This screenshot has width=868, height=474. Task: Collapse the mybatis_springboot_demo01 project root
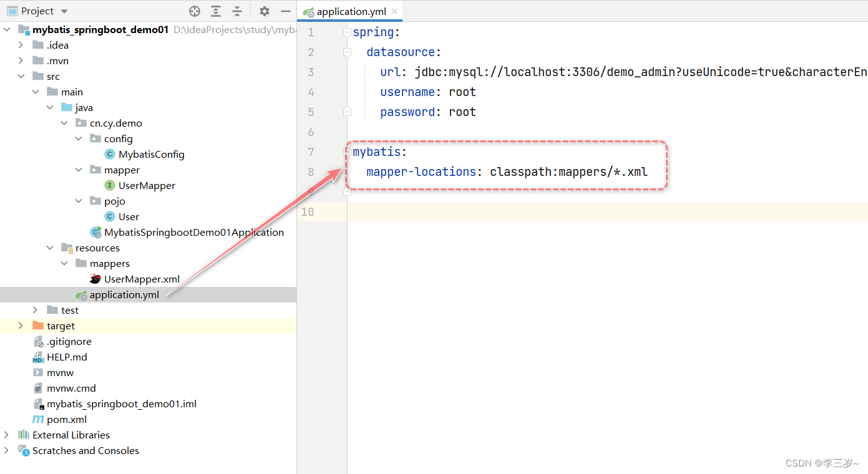coord(7,29)
